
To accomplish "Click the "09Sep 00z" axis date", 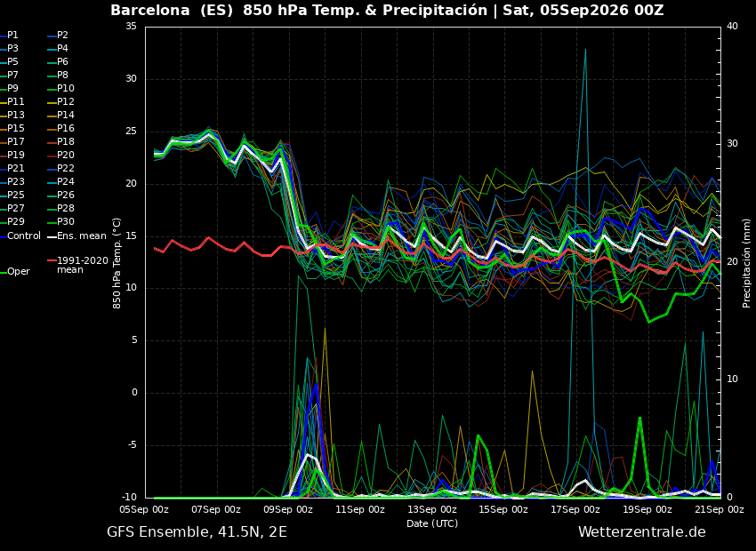I will point(288,509).
